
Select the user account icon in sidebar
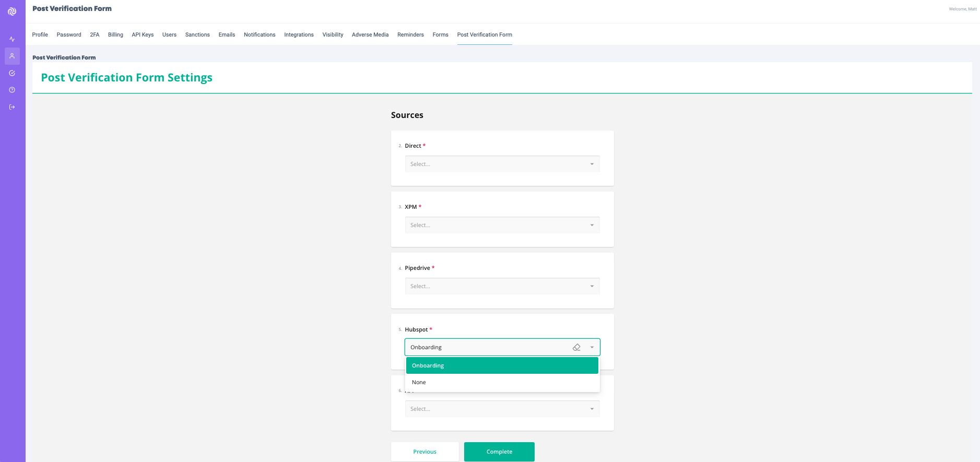(x=12, y=56)
